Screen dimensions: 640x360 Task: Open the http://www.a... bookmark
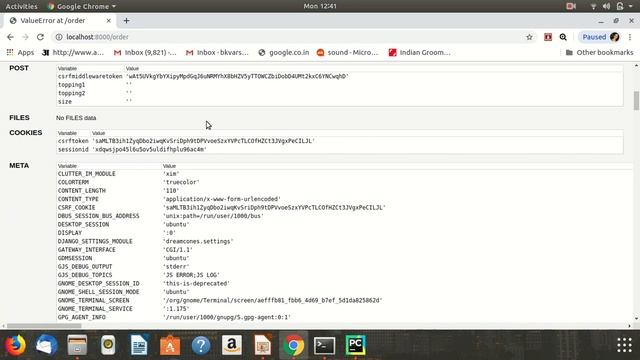73,52
